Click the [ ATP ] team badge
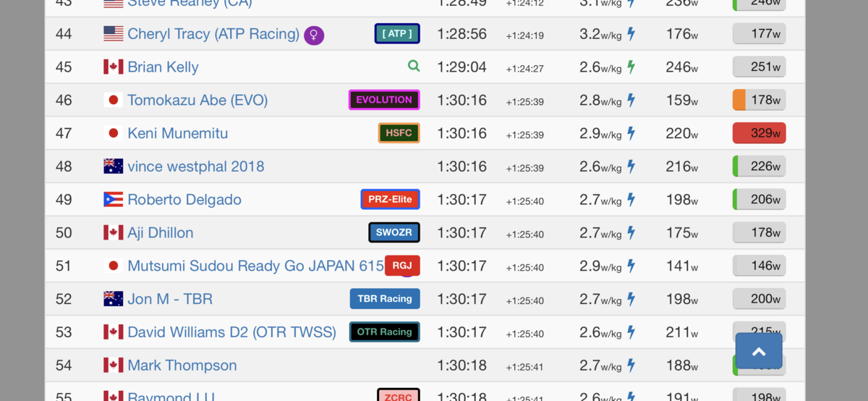The width and height of the screenshot is (868, 401). click(x=397, y=33)
